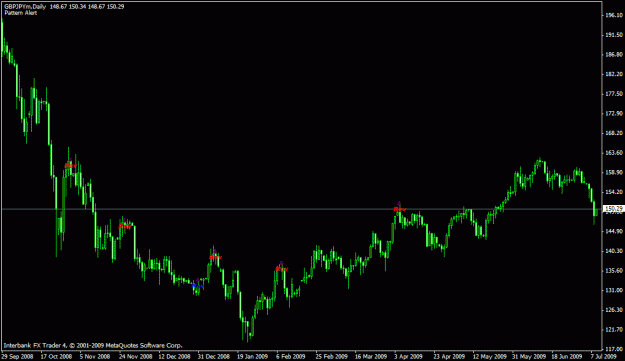Screen dimensions: 625x361
Task: Click the red Rev marker near 6 Feb 2009
Action: [282, 269]
